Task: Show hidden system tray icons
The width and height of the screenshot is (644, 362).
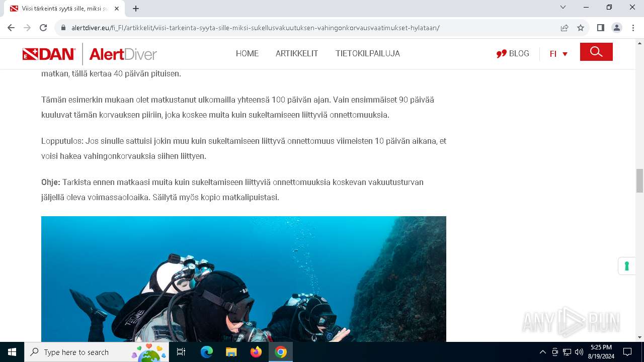Action: tap(542, 352)
